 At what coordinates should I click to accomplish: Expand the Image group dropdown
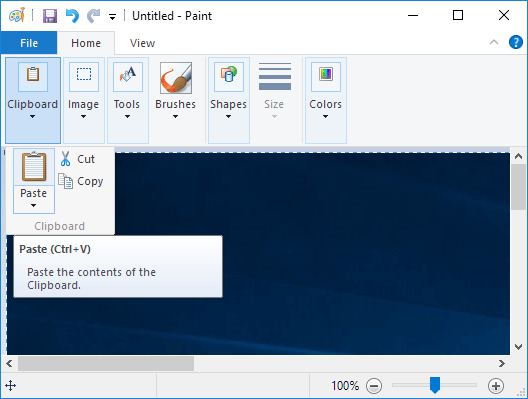click(84, 100)
